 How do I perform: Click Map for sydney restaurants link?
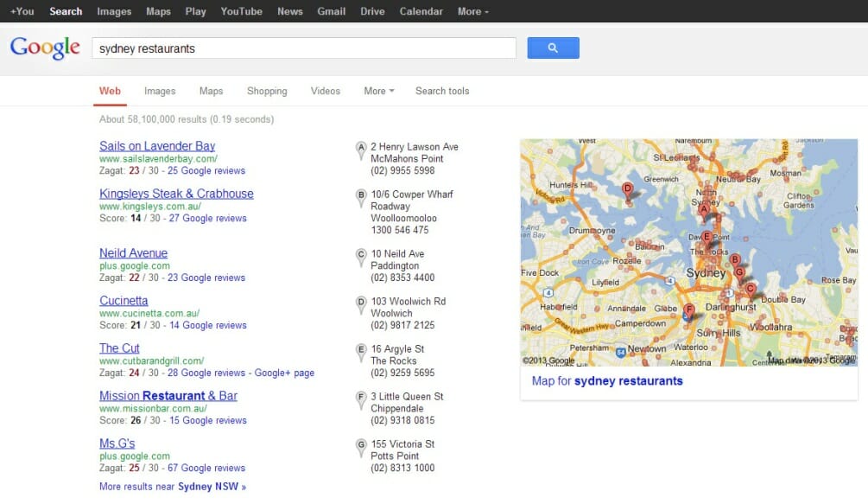(606, 381)
